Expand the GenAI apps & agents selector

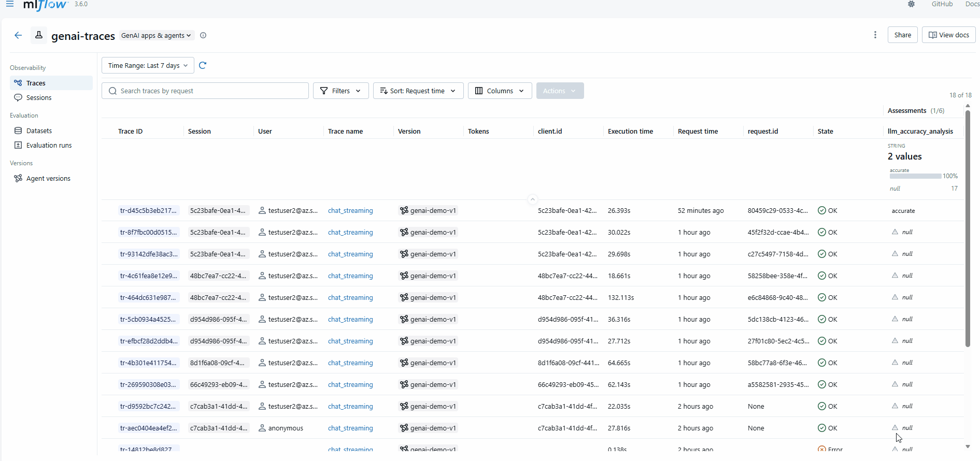pos(156,35)
